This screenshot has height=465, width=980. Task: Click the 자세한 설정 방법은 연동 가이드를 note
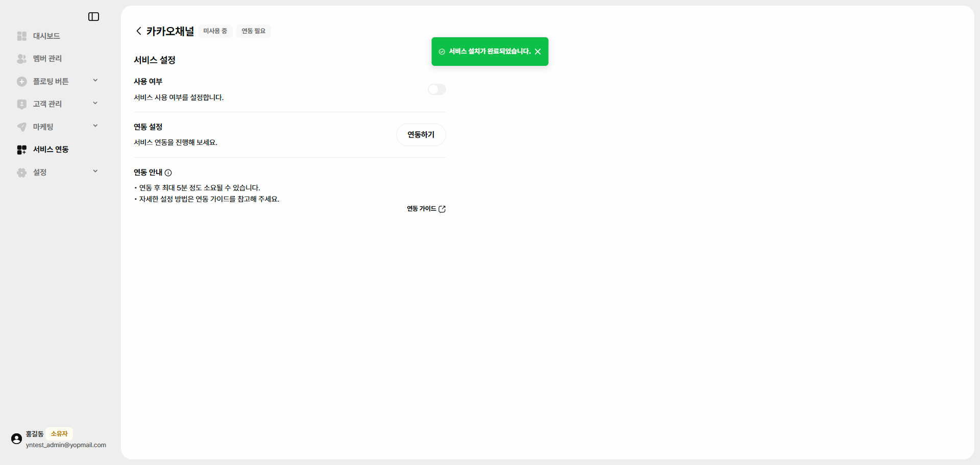(x=209, y=199)
